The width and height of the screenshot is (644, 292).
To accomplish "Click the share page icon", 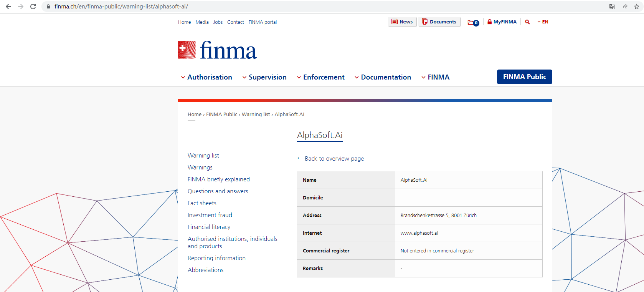I will tap(624, 7).
